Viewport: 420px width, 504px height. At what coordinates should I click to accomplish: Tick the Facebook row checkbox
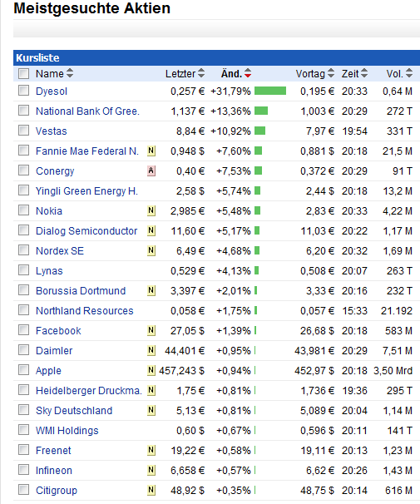point(24,330)
